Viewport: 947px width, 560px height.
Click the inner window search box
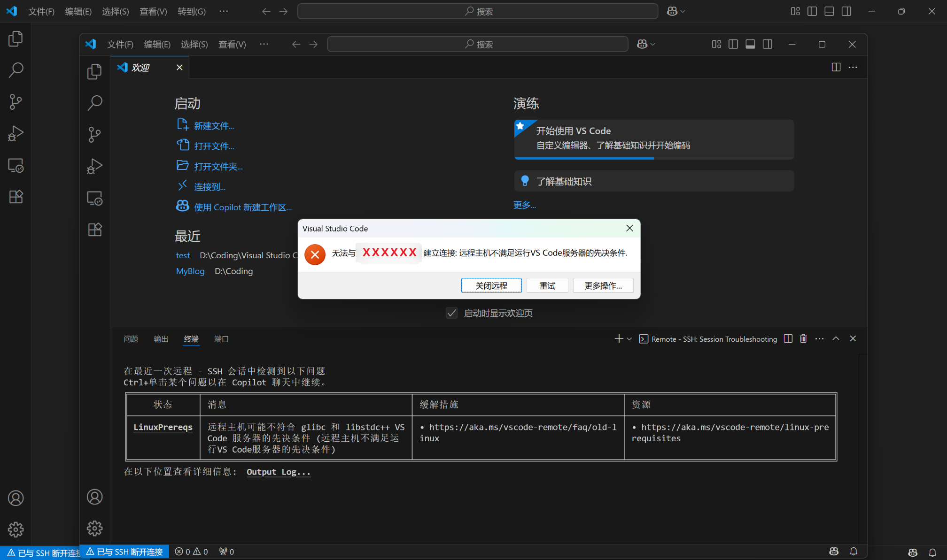pyautogui.click(x=477, y=44)
